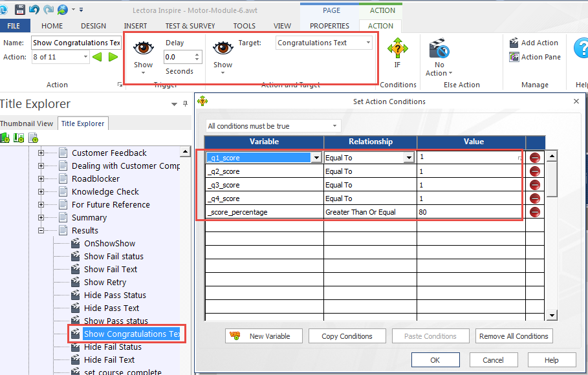This screenshot has width=588, height=375.
Task: Switch to the DESIGN ribbon tab
Action: click(x=93, y=26)
